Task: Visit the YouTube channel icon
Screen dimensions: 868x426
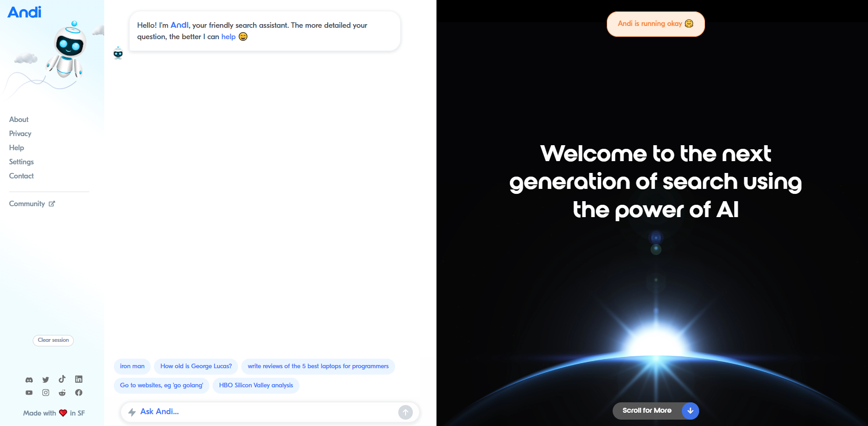Action: pyautogui.click(x=29, y=393)
